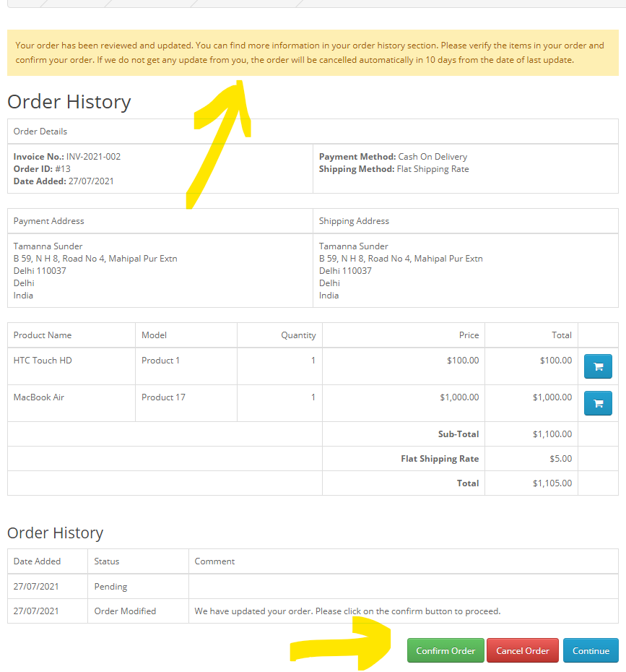Image resolution: width=626 pixels, height=672 pixels.
Task: Click the $1,105.00 total amount
Action: [x=552, y=483]
